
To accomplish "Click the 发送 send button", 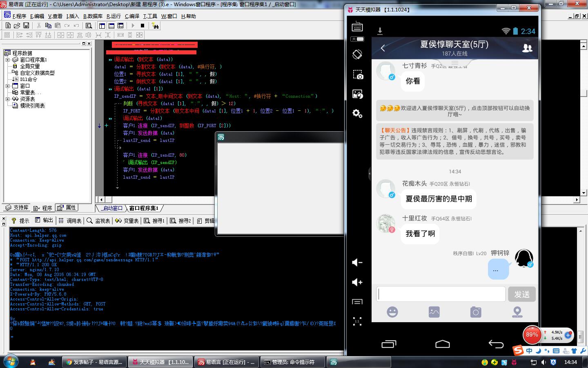I will [521, 294].
